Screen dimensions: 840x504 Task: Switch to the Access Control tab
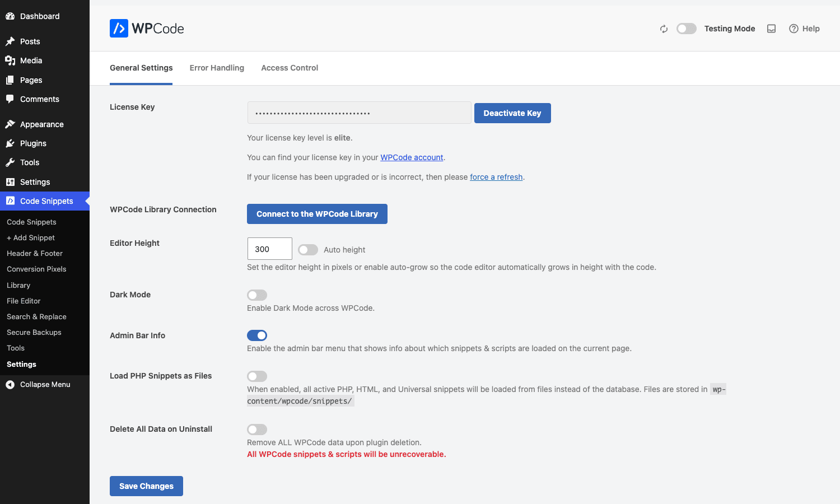pyautogui.click(x=290, y=68)
